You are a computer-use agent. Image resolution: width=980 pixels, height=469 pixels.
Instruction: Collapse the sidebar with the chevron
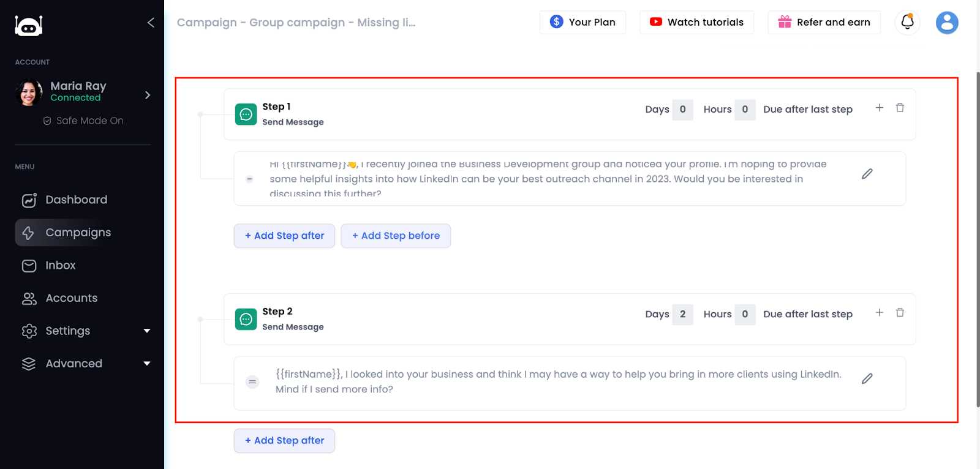point(151,22)
